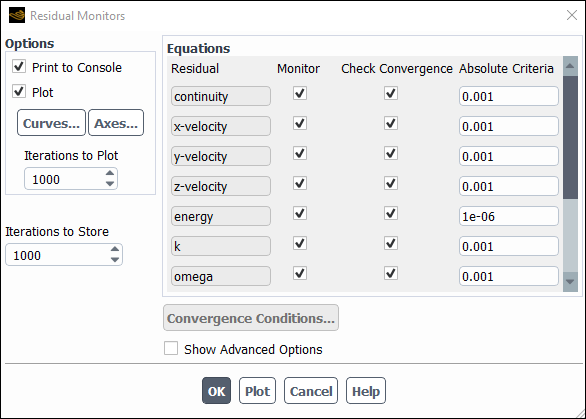This screenshot has width=586, height=419.
Task: Open Convergence Conditions dialog
Action: coord(251,318)
